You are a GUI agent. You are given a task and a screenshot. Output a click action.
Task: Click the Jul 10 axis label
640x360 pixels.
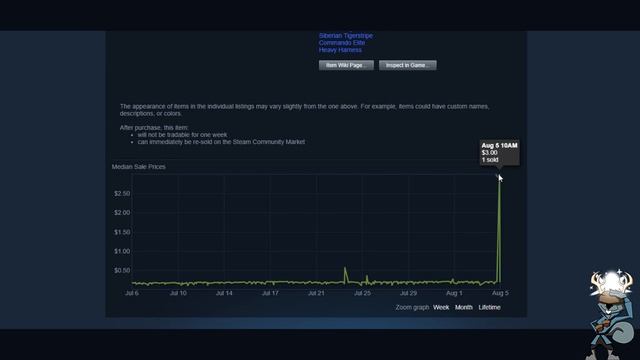click(x=178, y=293)
